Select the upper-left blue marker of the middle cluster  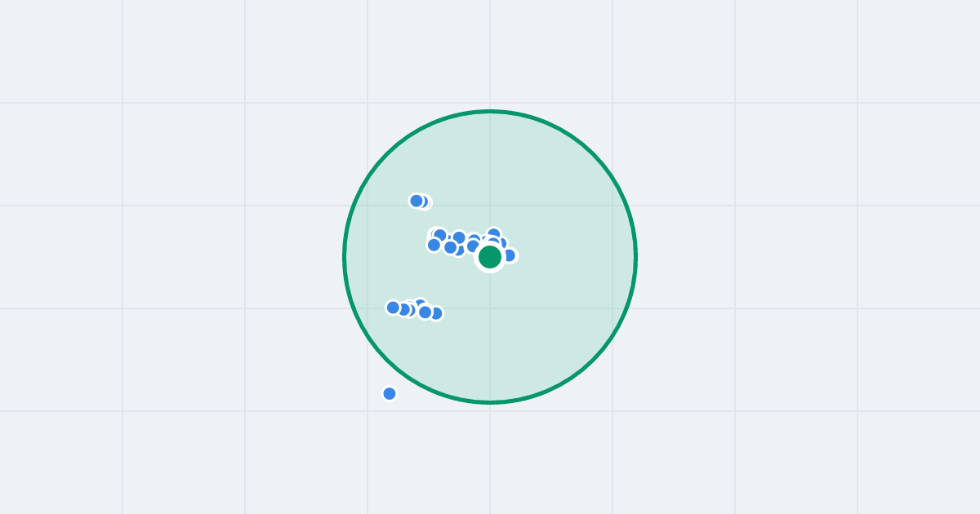440,235
